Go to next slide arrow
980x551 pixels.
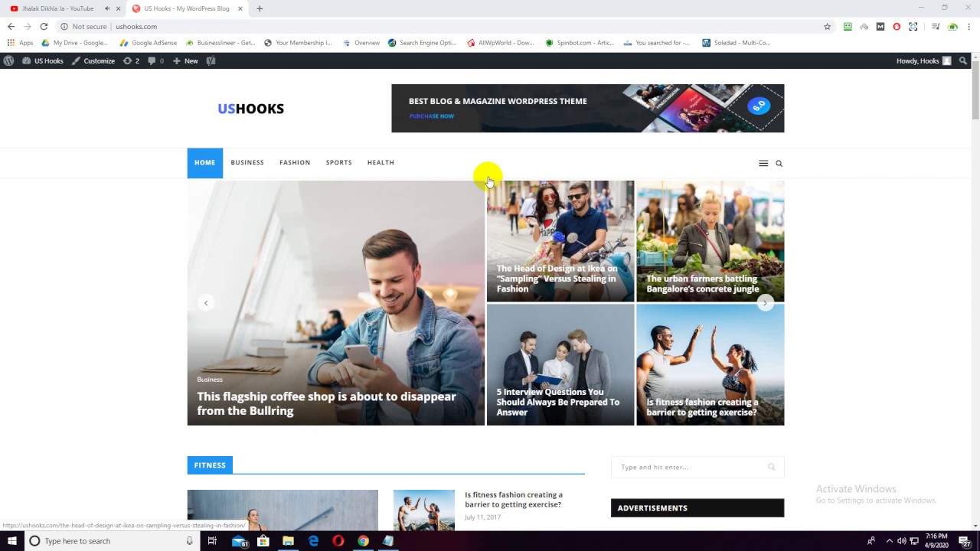coord(765,303)
